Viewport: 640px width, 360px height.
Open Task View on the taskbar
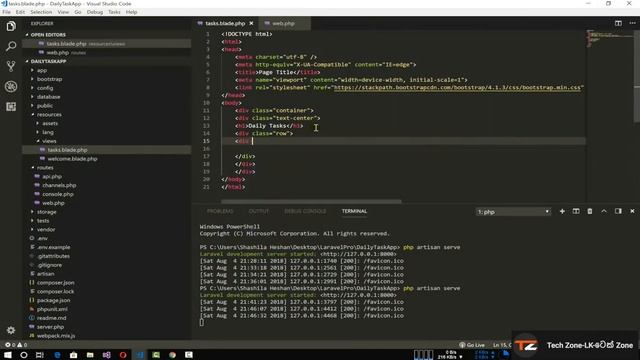(x=40, y=355)
